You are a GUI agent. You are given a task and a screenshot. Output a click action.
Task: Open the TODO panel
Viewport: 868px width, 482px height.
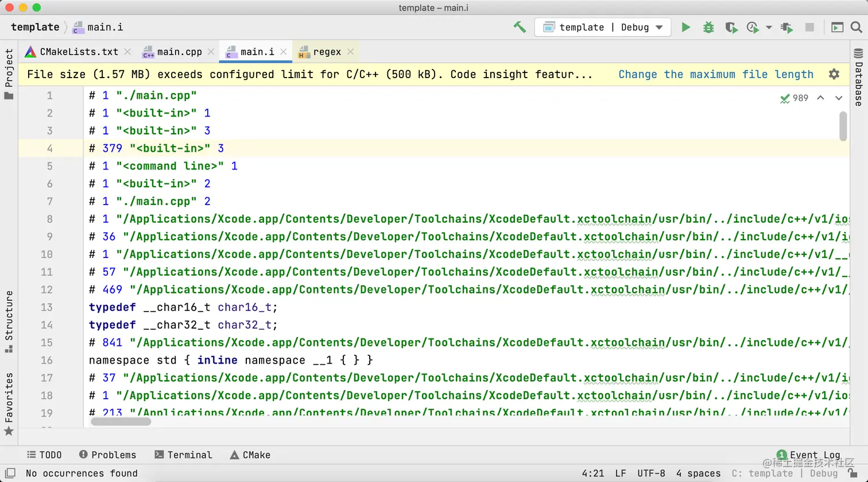click(x=45, y=455)
